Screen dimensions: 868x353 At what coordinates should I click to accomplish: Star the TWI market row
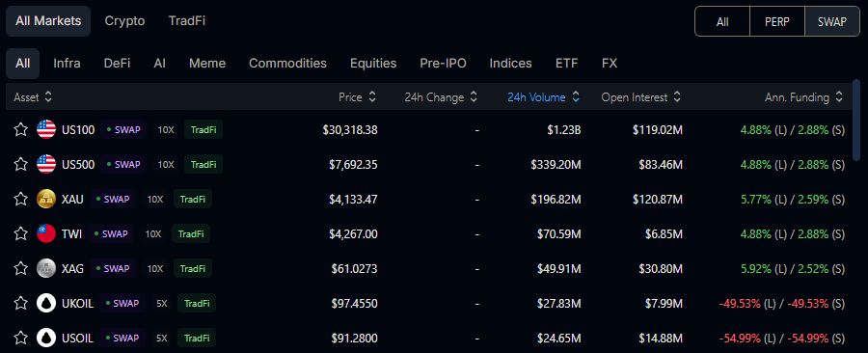point(20,233)
